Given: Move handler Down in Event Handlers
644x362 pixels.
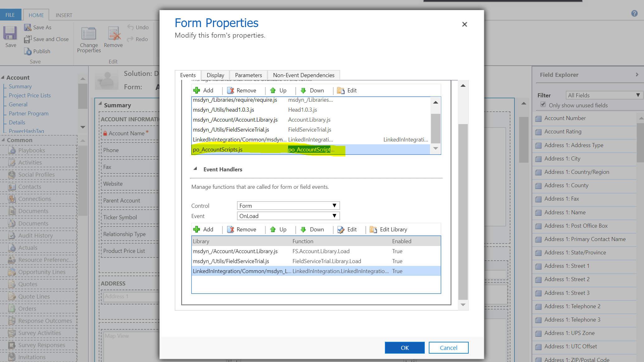Looking at the screenshot, I should click(x=303, y=230).
